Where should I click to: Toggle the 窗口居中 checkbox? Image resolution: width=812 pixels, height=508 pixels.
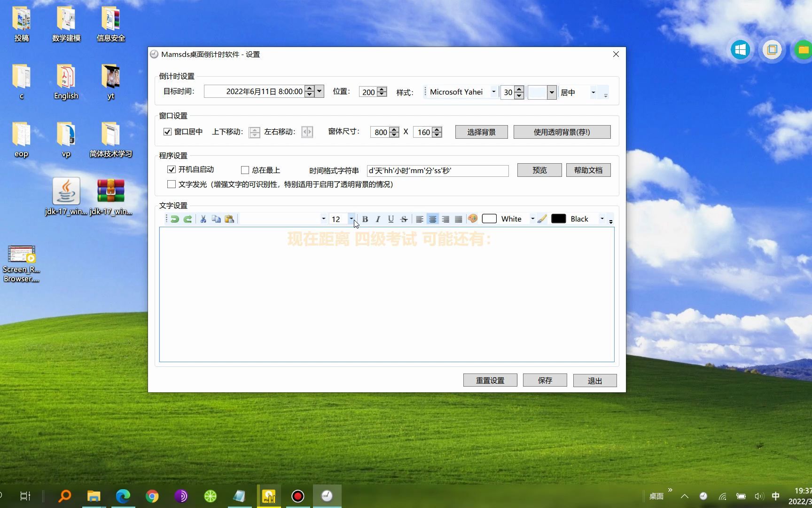click(x=167, y=132)
